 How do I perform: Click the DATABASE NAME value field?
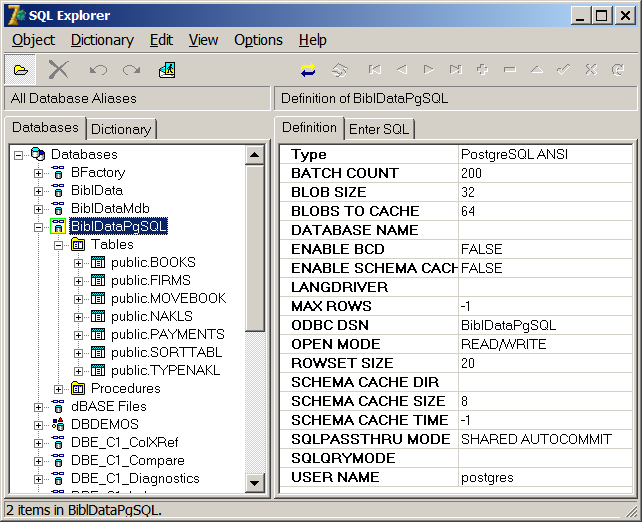[x=545, y=230]
